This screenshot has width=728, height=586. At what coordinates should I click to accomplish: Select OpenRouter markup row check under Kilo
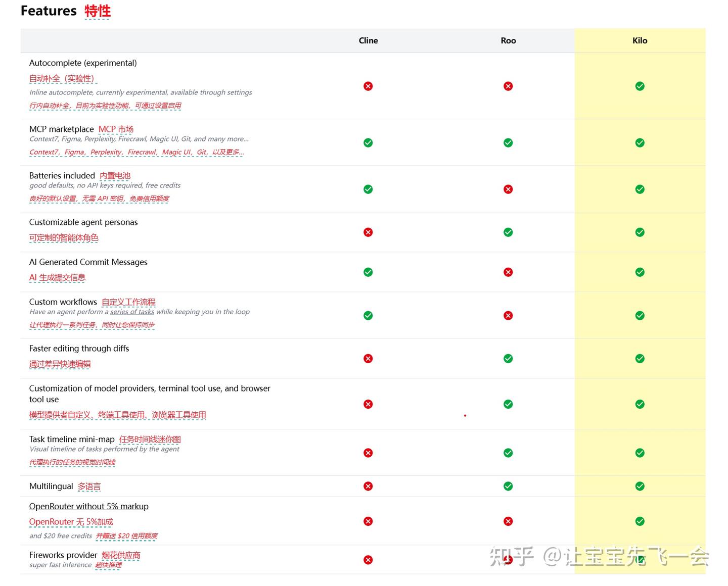[640, 521]
